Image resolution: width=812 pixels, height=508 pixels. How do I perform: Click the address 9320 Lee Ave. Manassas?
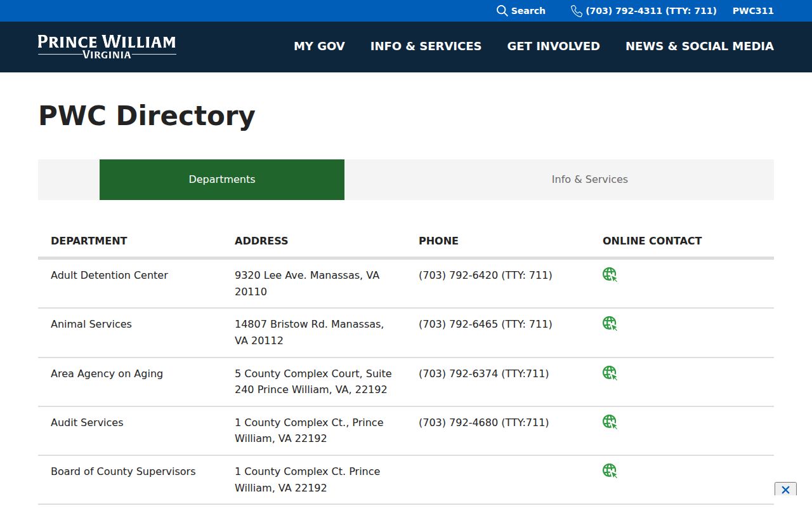307,283
